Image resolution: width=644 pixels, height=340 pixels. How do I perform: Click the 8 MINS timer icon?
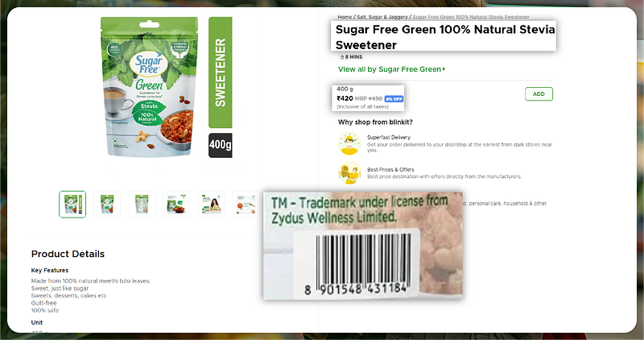coord(341,57)
